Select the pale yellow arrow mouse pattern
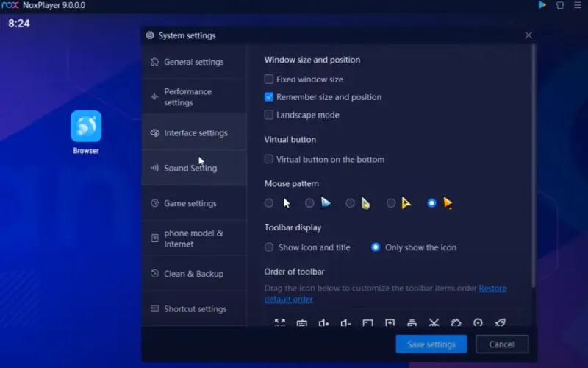 pos(350,203)
